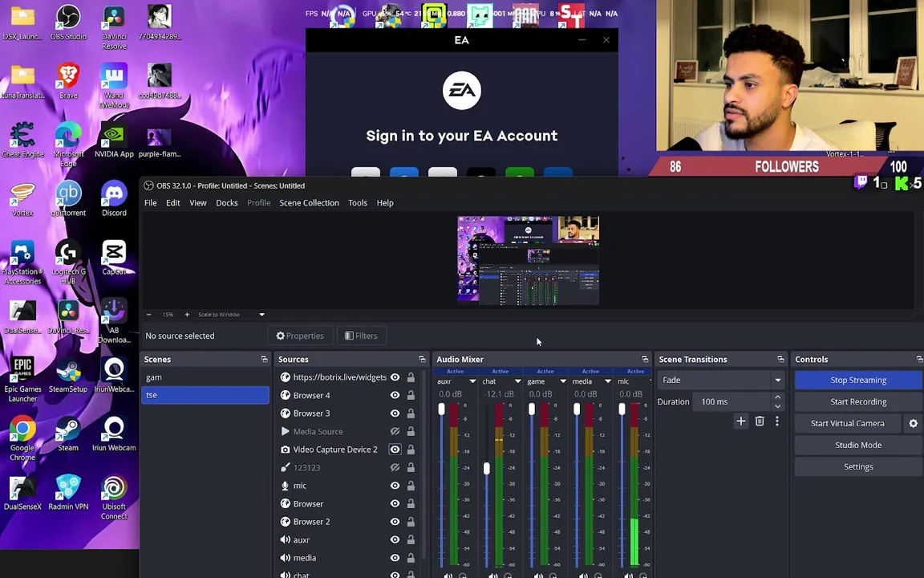Add a scene transition with the plus icon
The height and width of the screenshot is (578, 924).
(x=741, y=421)
